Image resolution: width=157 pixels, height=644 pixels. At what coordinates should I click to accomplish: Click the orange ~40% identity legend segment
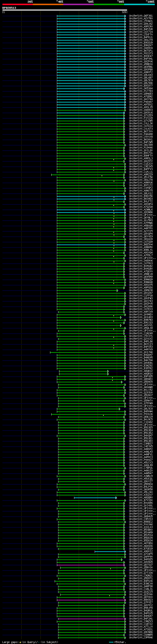point(48,4)
